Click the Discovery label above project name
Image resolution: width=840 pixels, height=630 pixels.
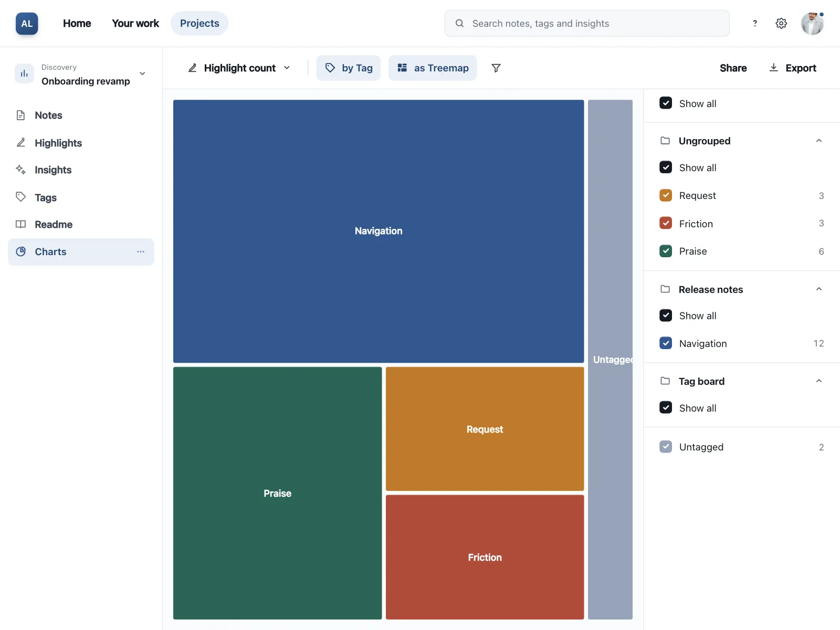(59, 67)
